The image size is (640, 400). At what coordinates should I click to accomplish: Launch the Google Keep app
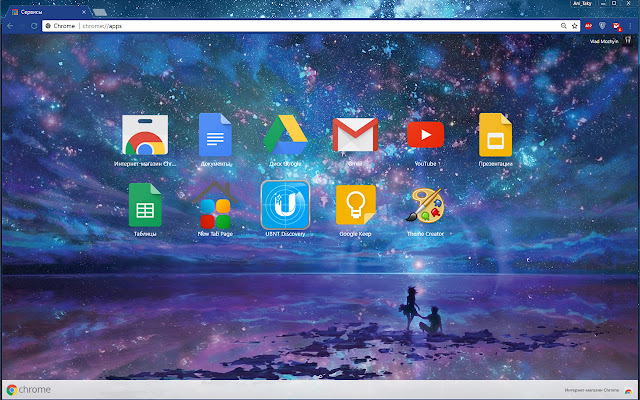point(355,205)
